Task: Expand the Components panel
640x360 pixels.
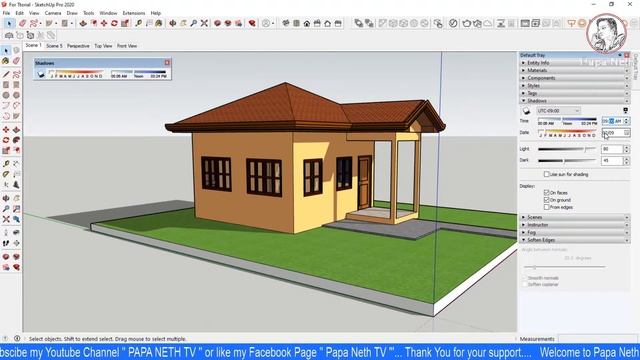Action: [575, 78]
